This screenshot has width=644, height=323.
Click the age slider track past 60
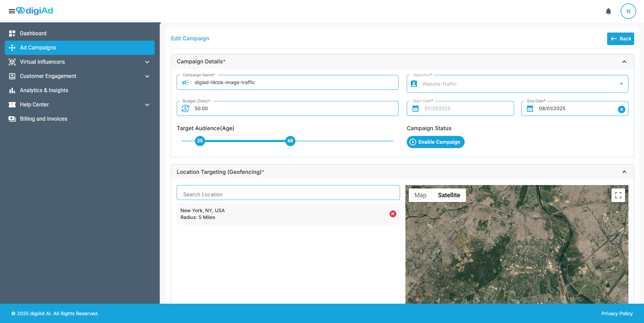coord(344,141)
